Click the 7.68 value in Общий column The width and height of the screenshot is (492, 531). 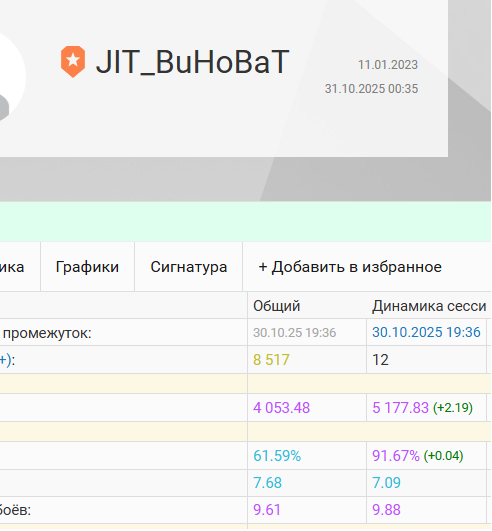[268, 483]
